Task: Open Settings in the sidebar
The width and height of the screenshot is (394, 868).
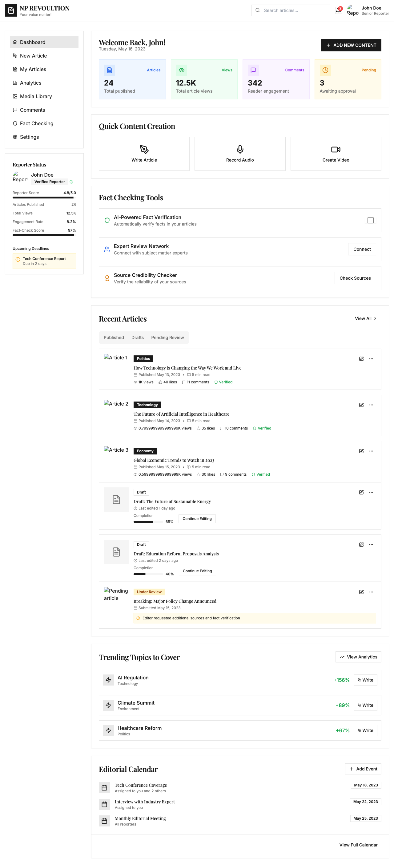Action: (44, 137)
